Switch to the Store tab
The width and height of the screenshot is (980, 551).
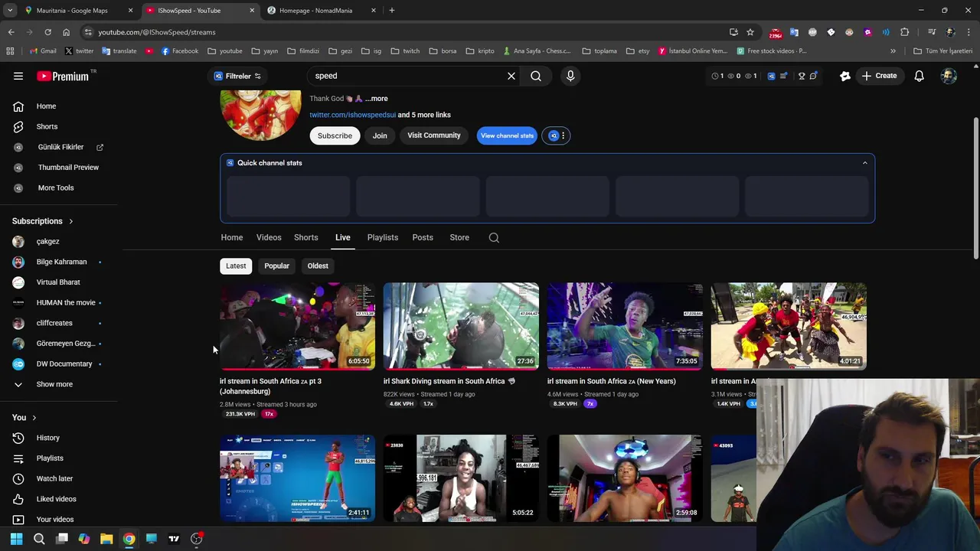[x=459, y=237]
